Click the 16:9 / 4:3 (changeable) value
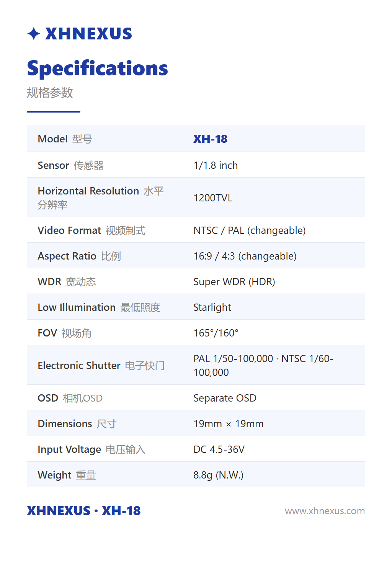Viewport: 392px width, 588px height. pos(245,256)
